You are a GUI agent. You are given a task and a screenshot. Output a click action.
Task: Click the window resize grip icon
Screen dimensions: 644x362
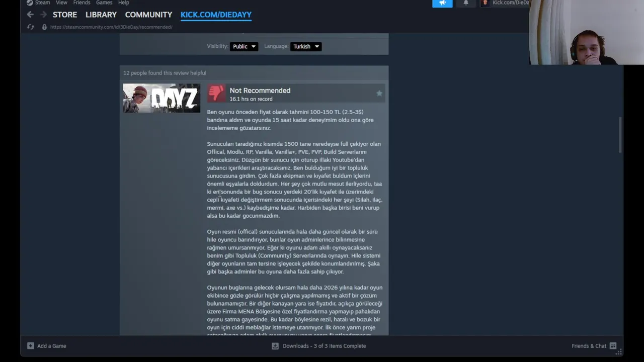pyautogui.click(x=619, y=352)
